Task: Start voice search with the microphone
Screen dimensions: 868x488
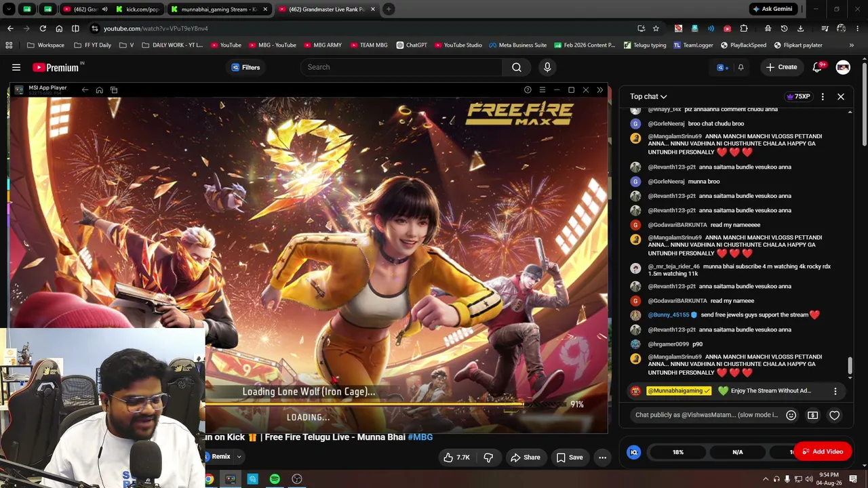Action: coord(547,67)
